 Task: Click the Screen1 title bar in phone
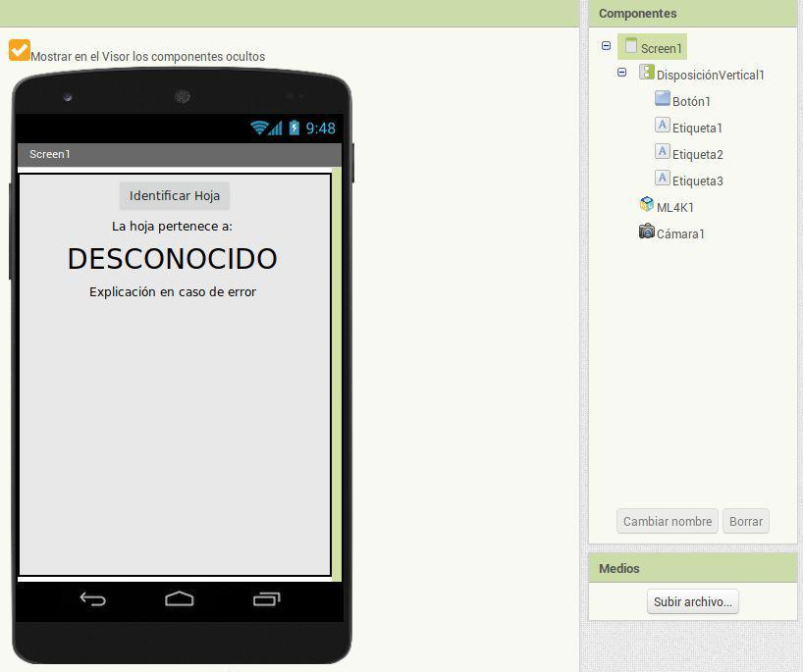pos(180,154)
